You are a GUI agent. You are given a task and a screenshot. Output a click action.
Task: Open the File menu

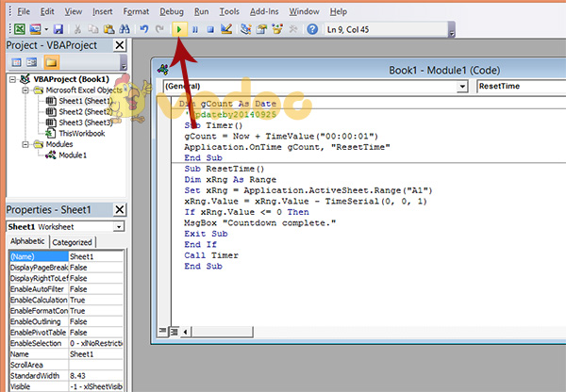point(24,11)
